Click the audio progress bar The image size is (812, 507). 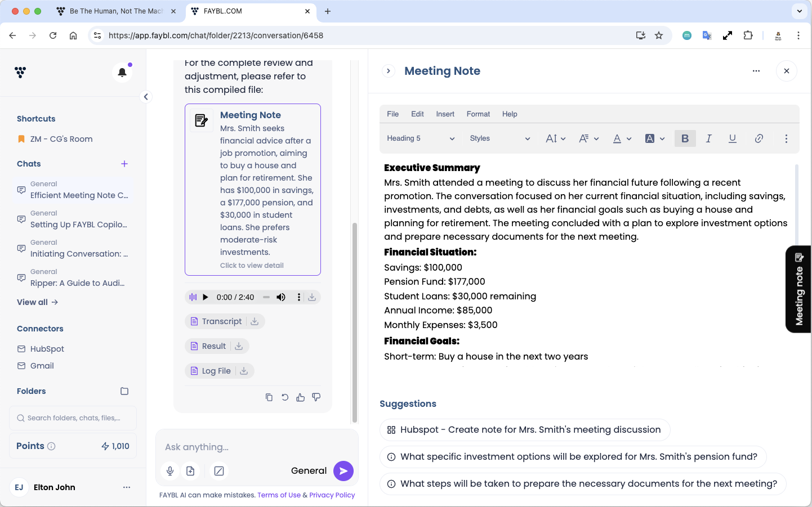(266, 297)
